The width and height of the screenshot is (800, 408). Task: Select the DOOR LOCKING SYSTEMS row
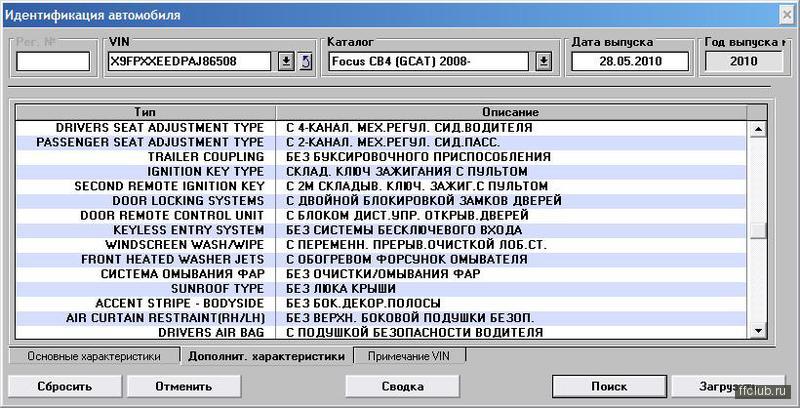point(381,200)
